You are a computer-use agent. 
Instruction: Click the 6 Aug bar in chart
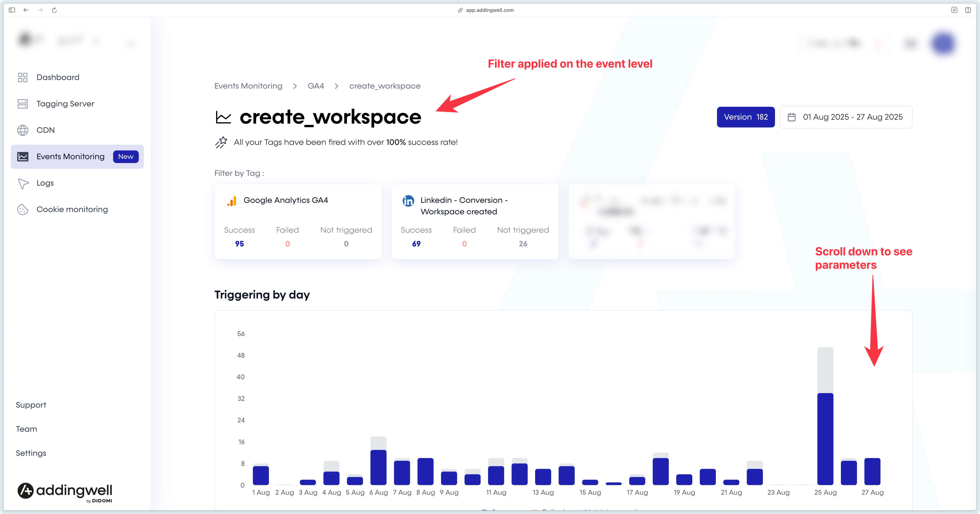coord(378,461)
